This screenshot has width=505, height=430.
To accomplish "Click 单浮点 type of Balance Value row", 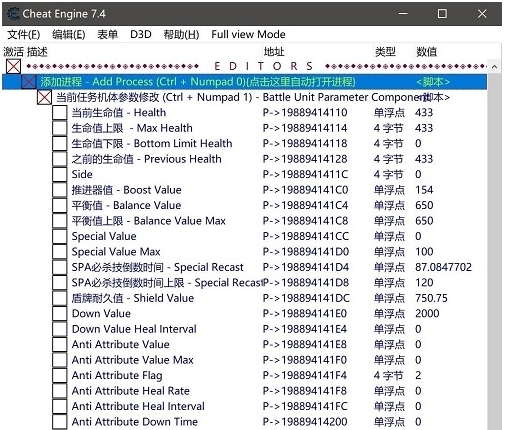I will (x=389, y=205).
